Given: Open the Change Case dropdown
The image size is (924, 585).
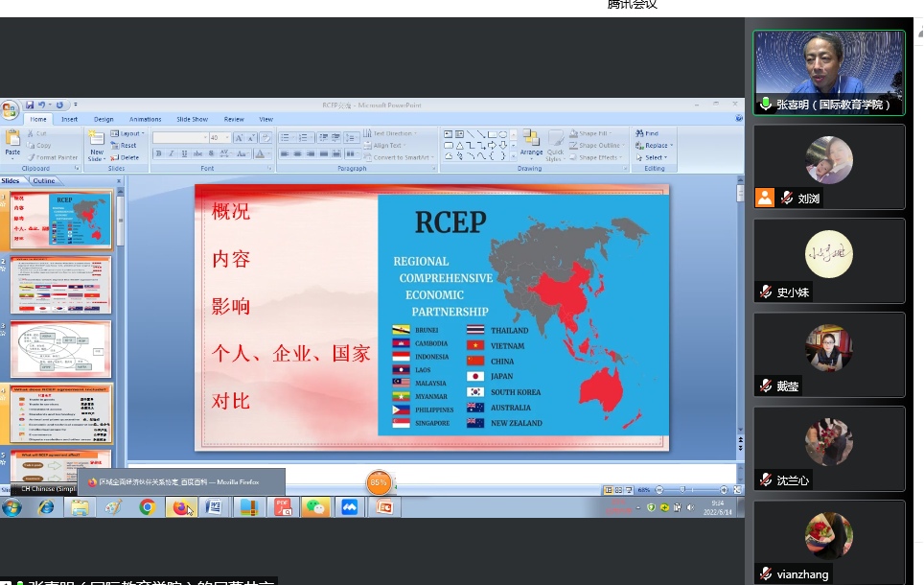Looking at the screenshot, I should [243, 153].
